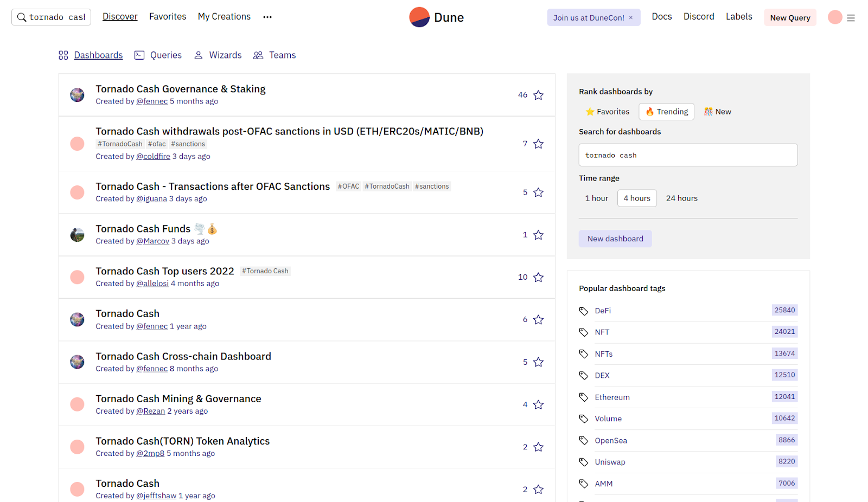
Task: Star the Cross-chain Dashboard
Action: (538, 362)
